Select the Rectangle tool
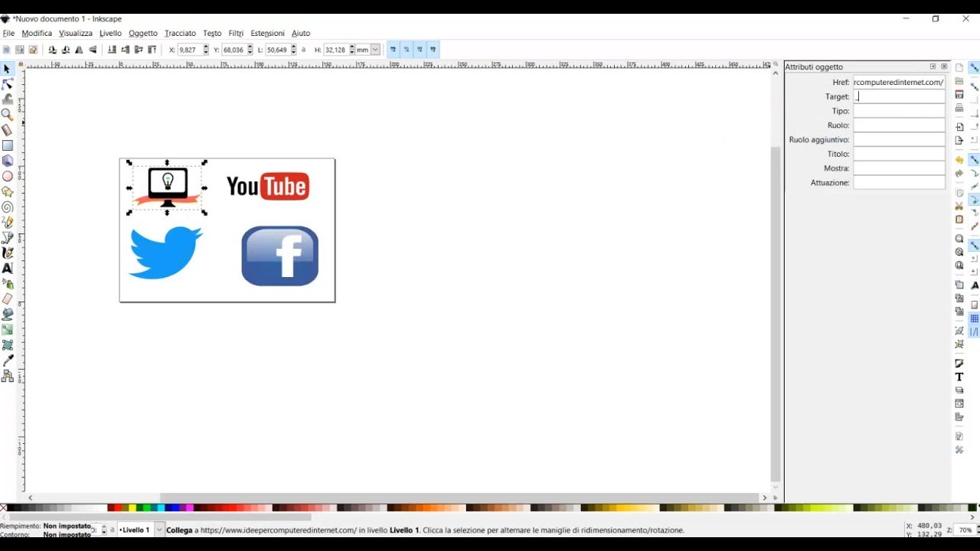This screenshot has height=551, width=980. 7,145
